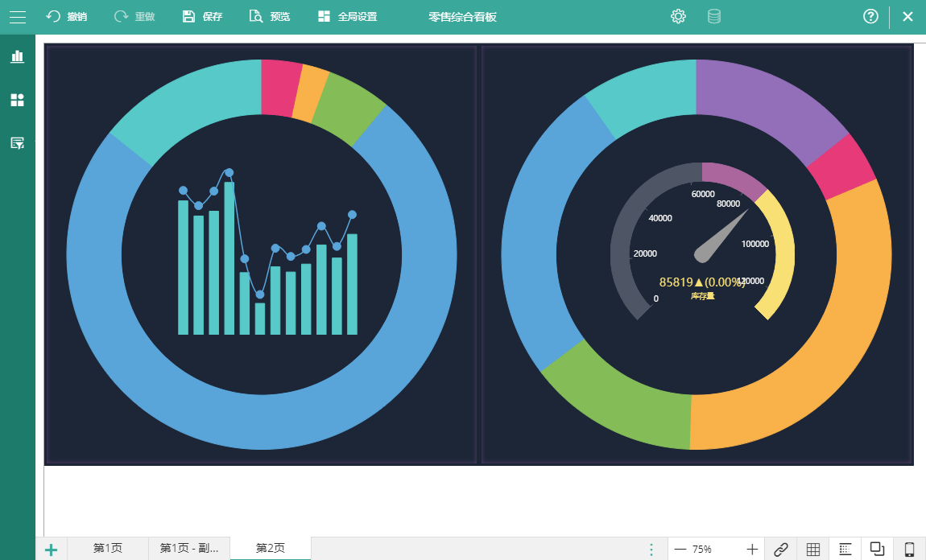Open the layout widgets sidebar panel

tap(18, 100)
